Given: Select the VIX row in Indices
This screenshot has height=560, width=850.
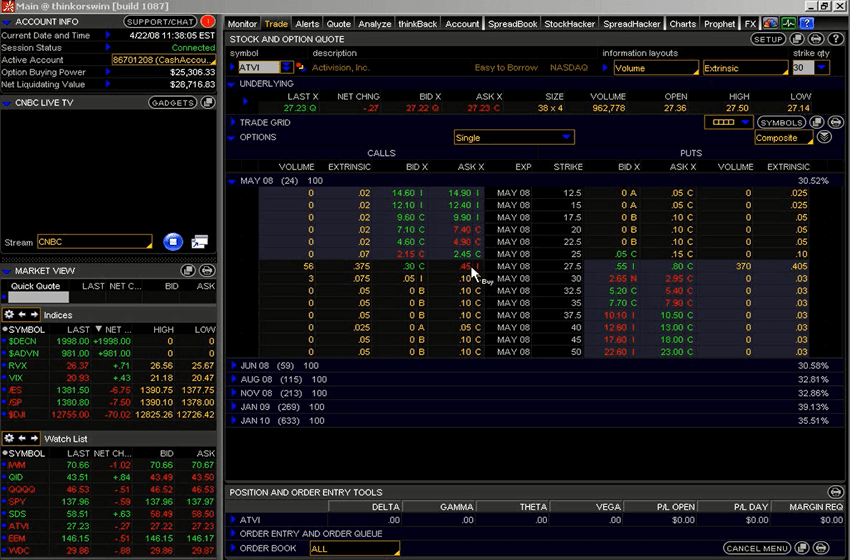Looking at the screenshot, I should tap(108, 378).
